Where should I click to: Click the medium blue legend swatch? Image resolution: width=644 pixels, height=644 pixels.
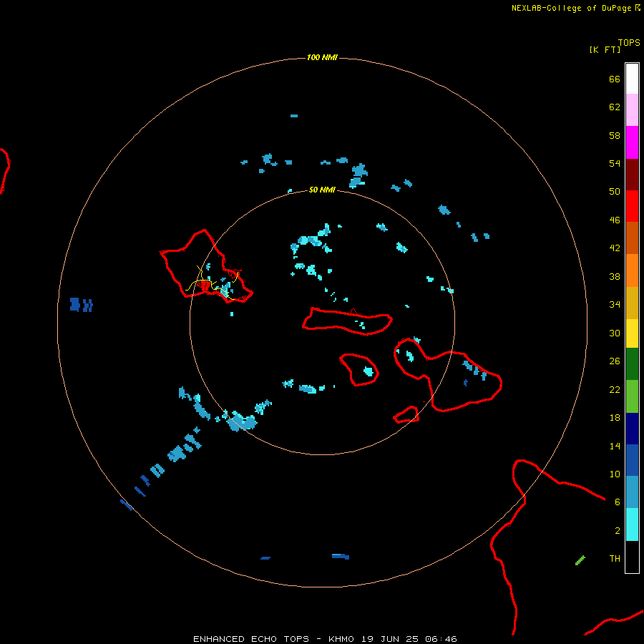click(x=632, y=460)
